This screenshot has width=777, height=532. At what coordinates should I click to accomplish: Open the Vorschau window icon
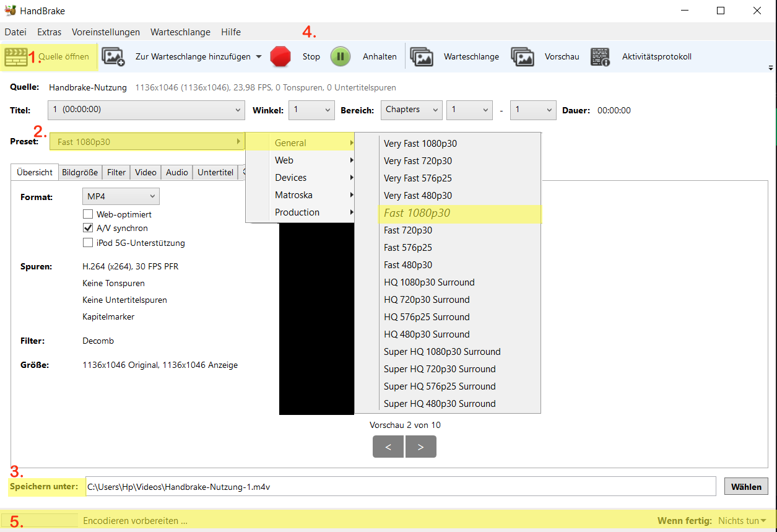(523, 56)
